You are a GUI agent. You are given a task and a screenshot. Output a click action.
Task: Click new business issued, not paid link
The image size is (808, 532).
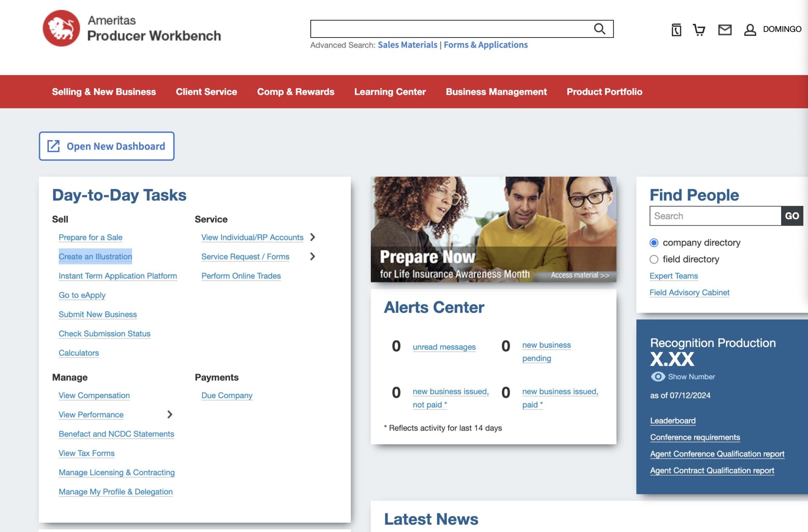[x=451, y=398]
